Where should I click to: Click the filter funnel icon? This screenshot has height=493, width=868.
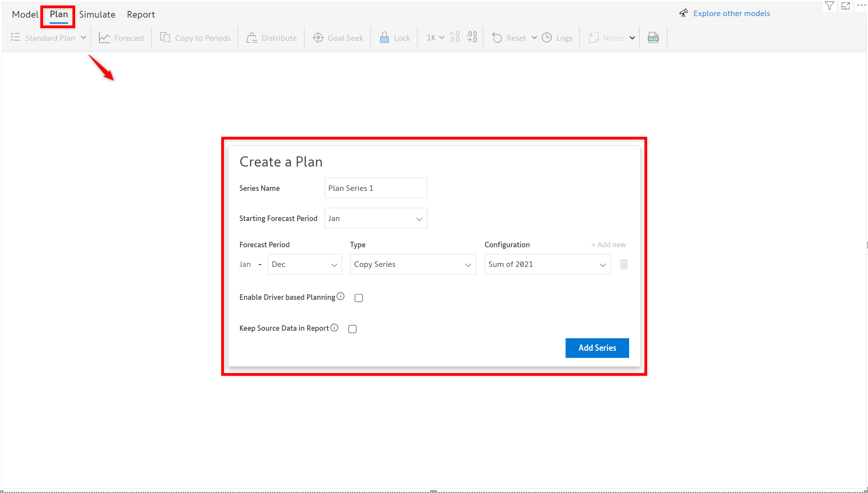829,6
